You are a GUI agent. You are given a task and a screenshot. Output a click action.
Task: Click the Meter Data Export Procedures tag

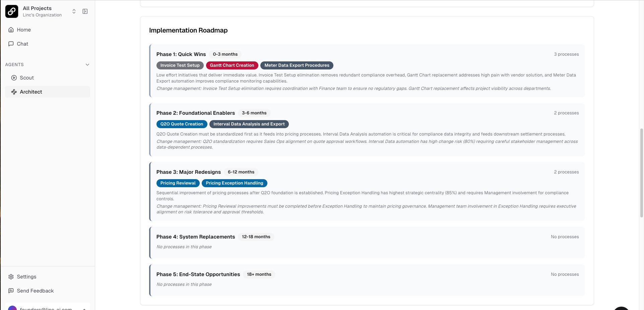(x=297, y=65)
